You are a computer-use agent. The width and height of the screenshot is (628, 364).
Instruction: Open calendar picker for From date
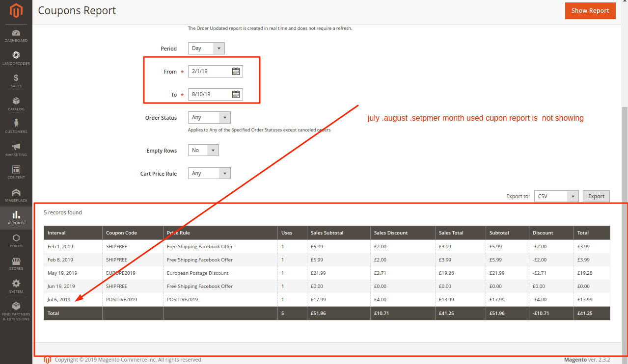(236, 71)
